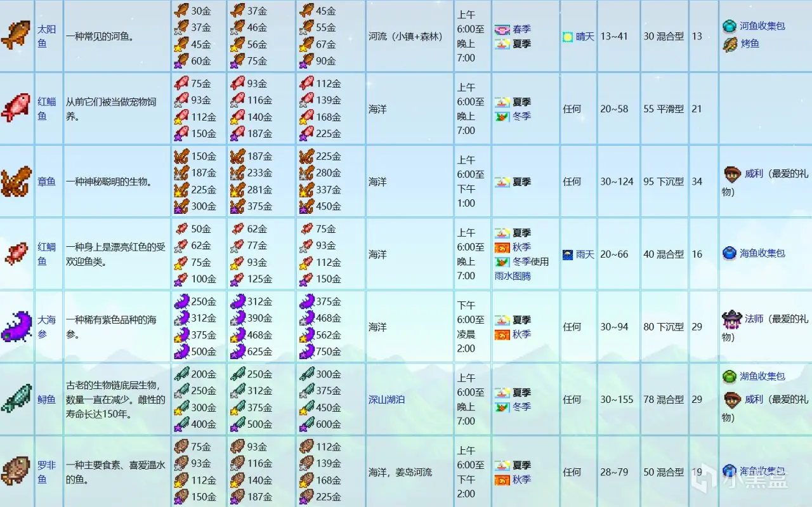This screenshot has width=812, height=507.
Task: Click the 秋季 season icon in 红鲷鱼 row
Action: [x=502, y=247]
